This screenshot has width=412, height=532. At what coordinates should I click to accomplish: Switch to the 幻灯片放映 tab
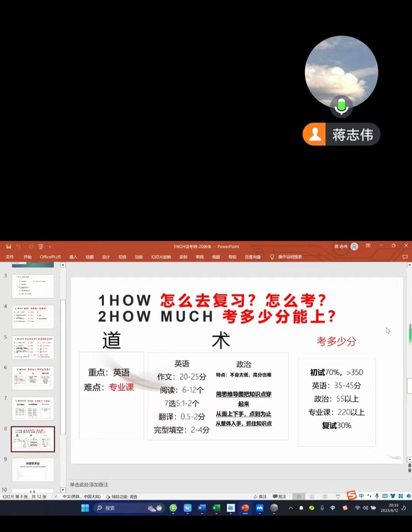tap(161, 256)
